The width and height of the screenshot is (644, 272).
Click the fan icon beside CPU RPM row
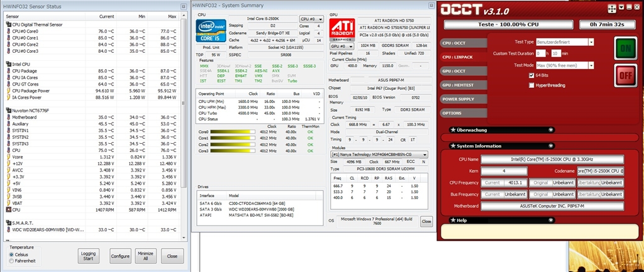click(9, 210)
